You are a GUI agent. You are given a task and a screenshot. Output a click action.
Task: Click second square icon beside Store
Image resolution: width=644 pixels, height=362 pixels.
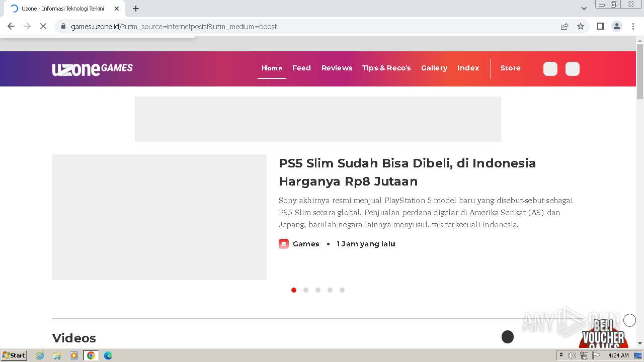573,69
